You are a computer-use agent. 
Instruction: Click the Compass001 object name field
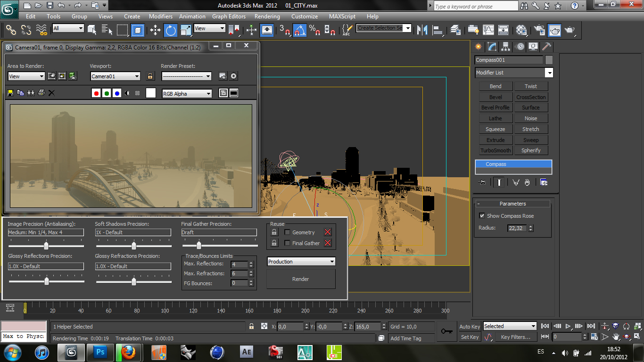[509, 60]
